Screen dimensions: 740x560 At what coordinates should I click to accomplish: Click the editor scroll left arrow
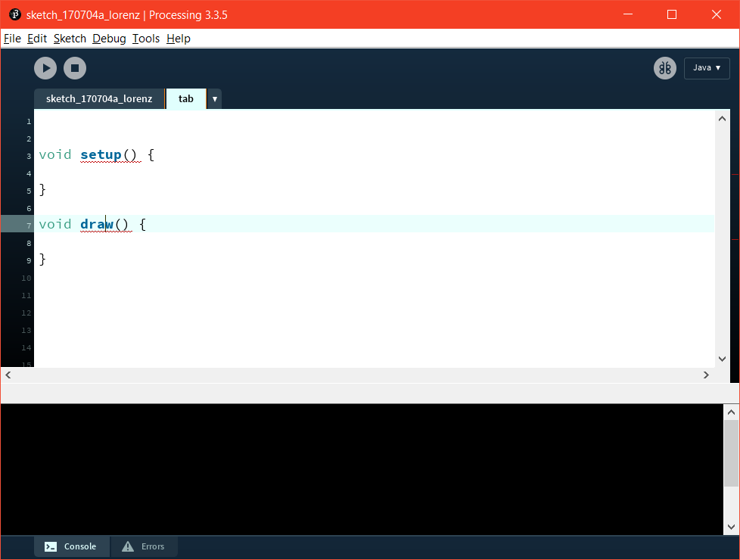[8, 375]
